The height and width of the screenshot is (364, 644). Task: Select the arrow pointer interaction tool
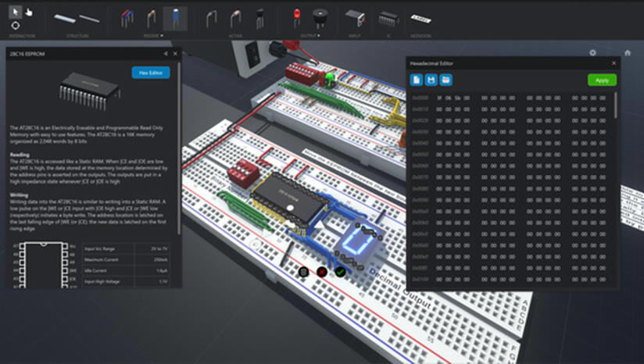(15, 12)
